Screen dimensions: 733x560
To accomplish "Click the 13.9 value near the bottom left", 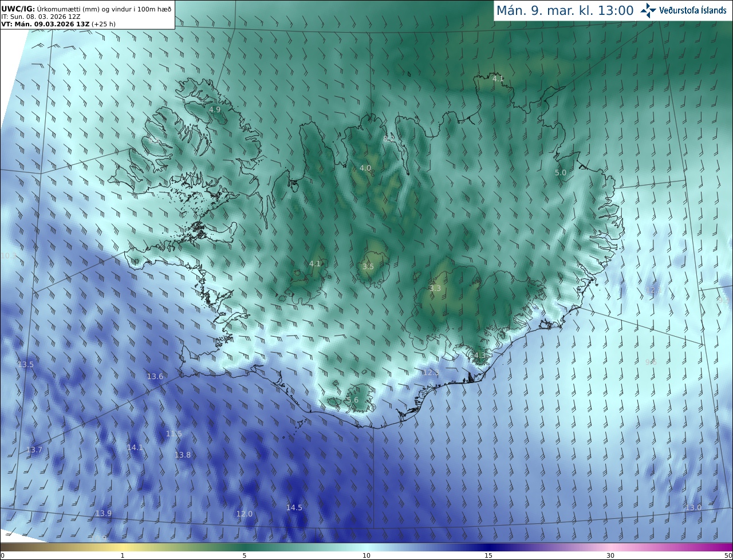I will click(x=104, y=513).
